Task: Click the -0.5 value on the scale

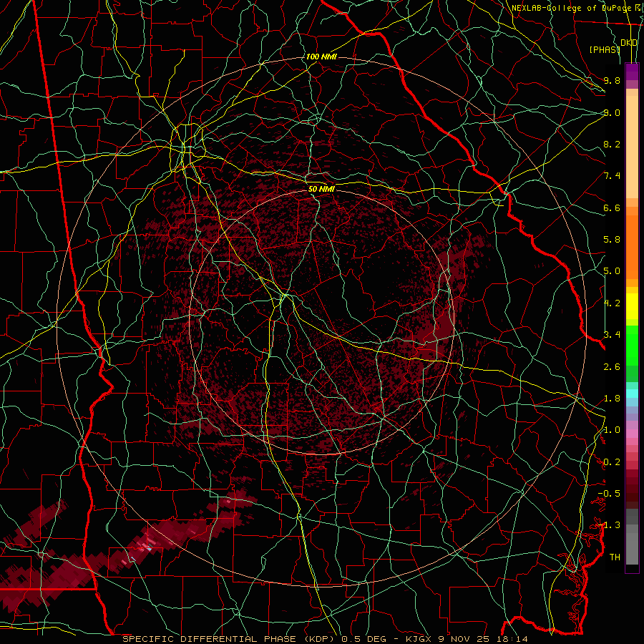Action: 609,494
